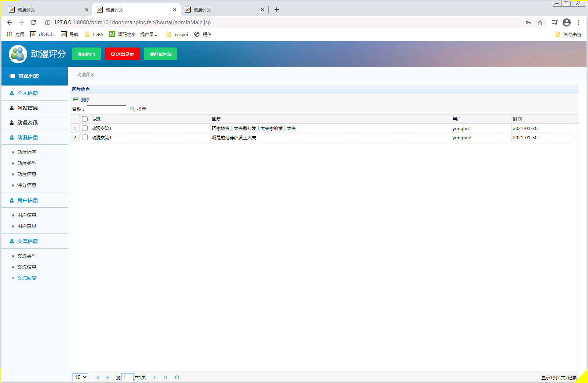
Task: Collapse the 动漫信息 menu section
Action: point(35,137)
